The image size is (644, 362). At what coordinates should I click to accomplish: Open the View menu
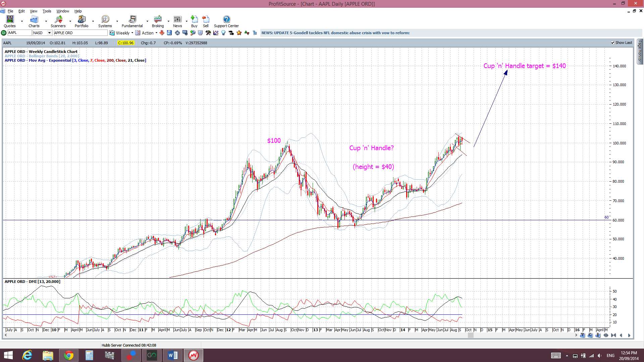pos(34,11)
